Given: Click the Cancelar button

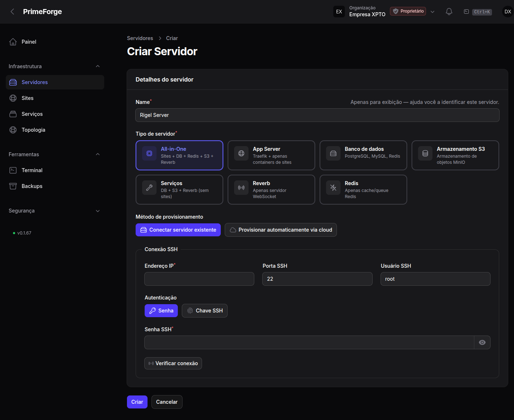Looking at the screenshot, I should click(x=167, y=402).
